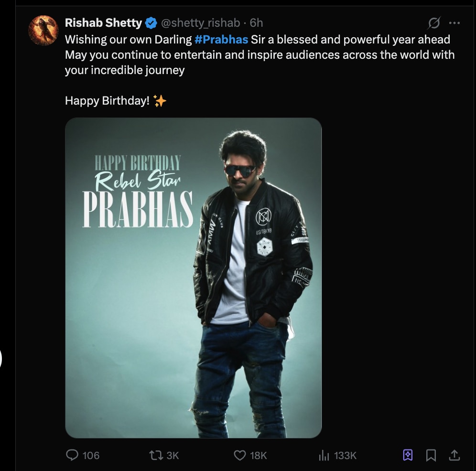
Task: Click the reply speech bubble icon
Action: [x=72, y=455]
